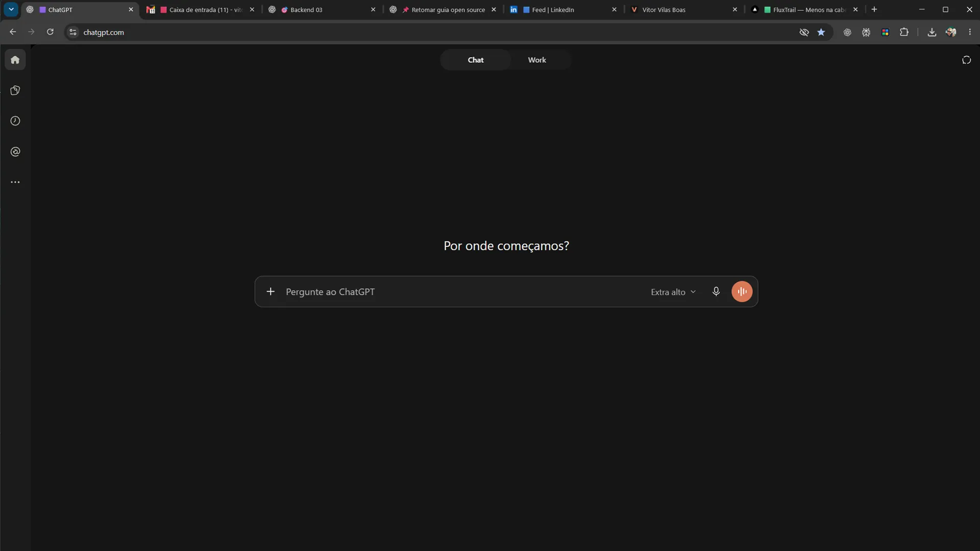Click the colorful grid extension icon
The width and height of the screenshot is (980, 551).
tap(885, 32)
